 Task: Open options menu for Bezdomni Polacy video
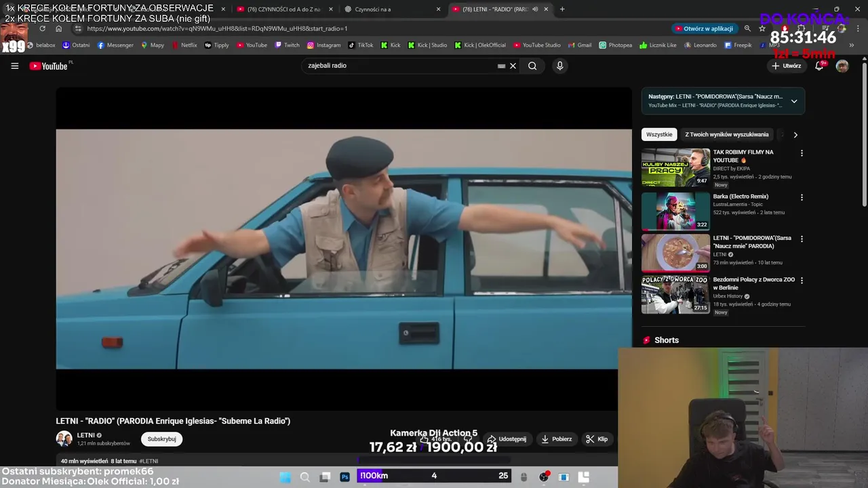[802, 280]
